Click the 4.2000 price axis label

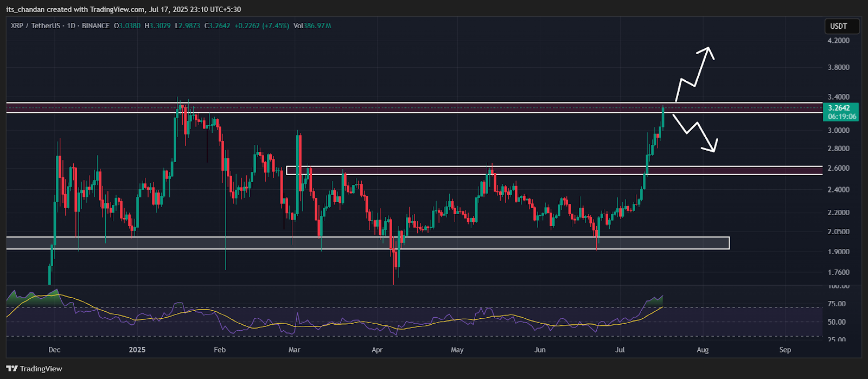click(839, 41)
